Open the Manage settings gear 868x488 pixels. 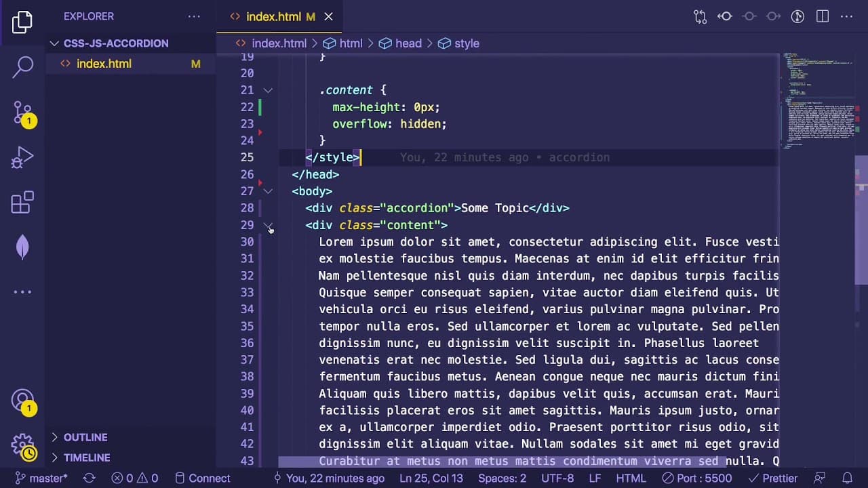point(22,446)
